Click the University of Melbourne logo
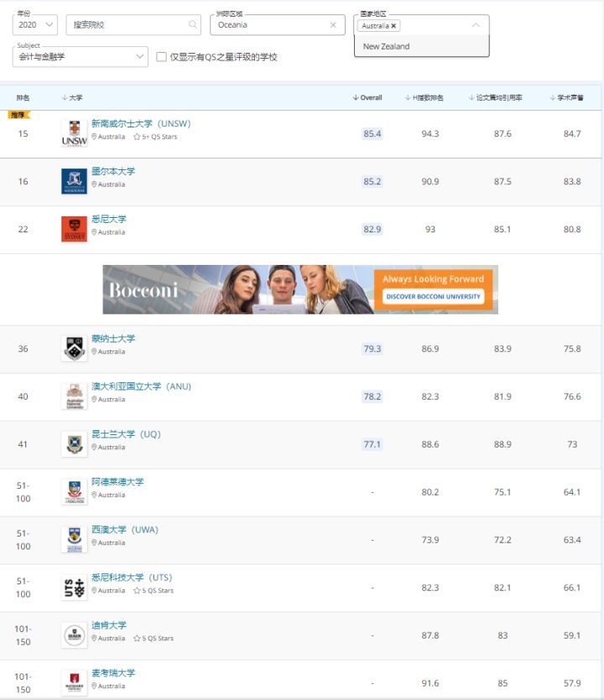The image size is (604, 700). pos(74,181)
